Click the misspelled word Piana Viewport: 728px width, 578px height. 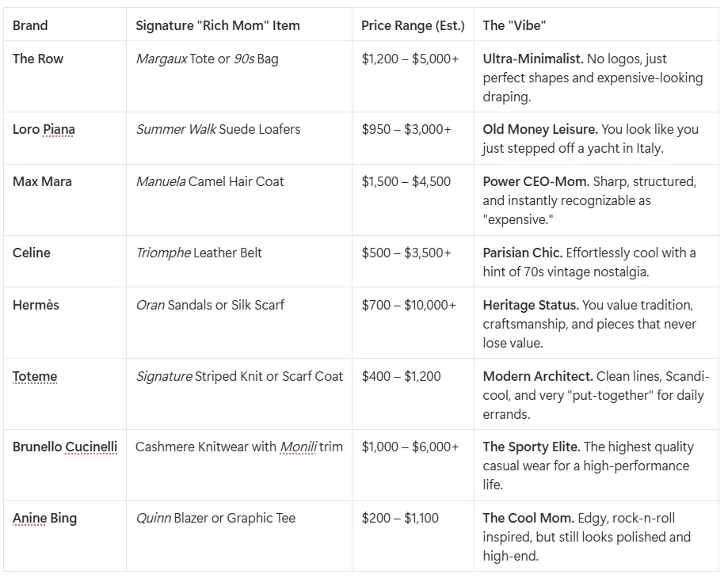coord(57,130)
